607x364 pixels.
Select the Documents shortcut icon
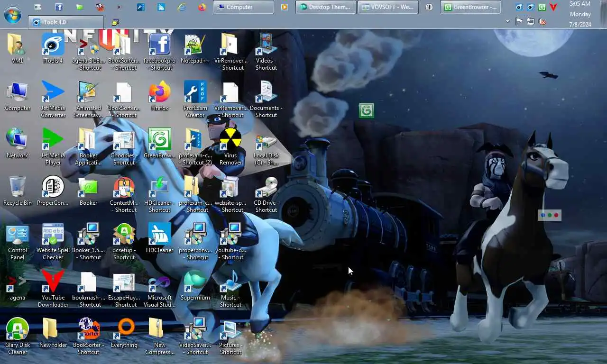pos(266,99)
